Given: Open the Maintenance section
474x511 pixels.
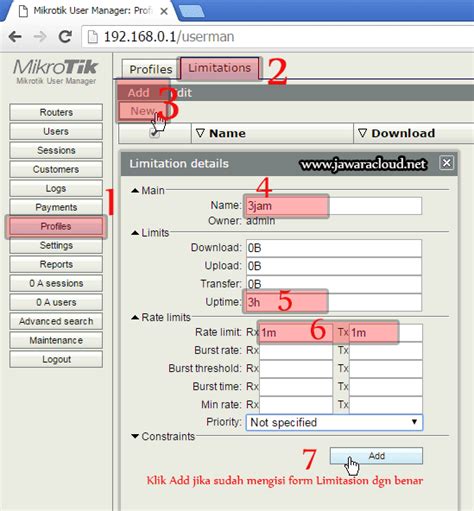Looking at the screenshot, I should click(56, 340).
